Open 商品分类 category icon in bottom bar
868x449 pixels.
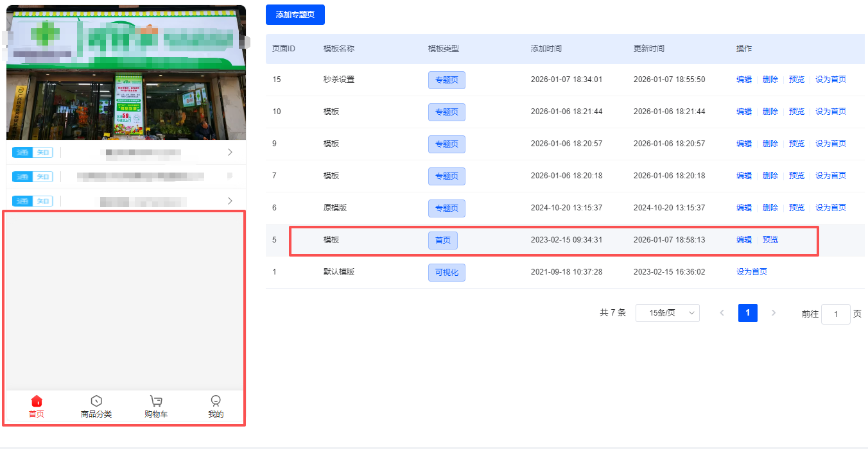[96, 402]
